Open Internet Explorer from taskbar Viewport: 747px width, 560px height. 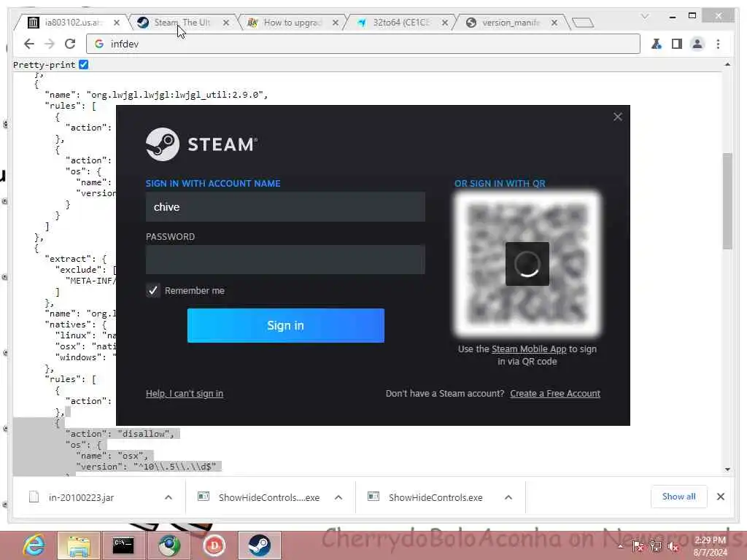[34, 545]
